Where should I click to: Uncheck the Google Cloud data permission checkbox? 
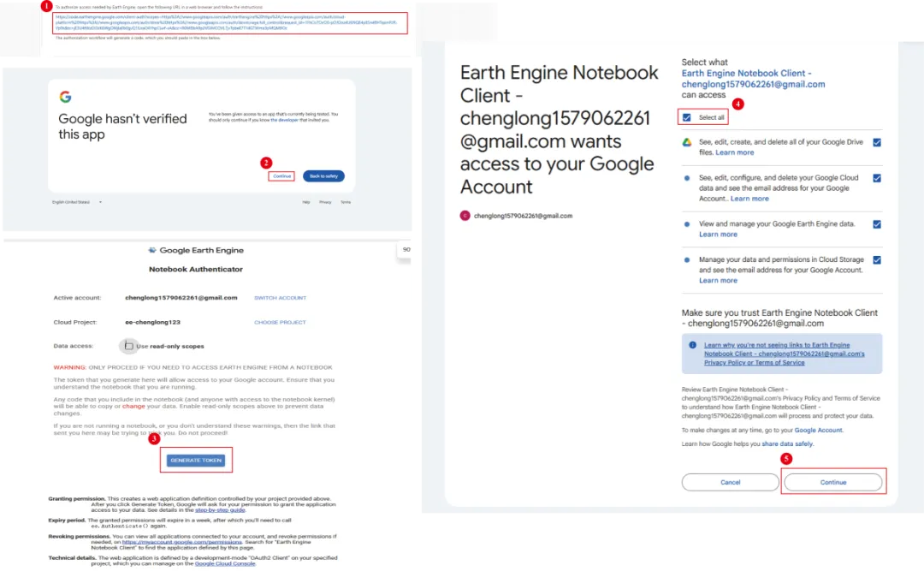(877, 178)
